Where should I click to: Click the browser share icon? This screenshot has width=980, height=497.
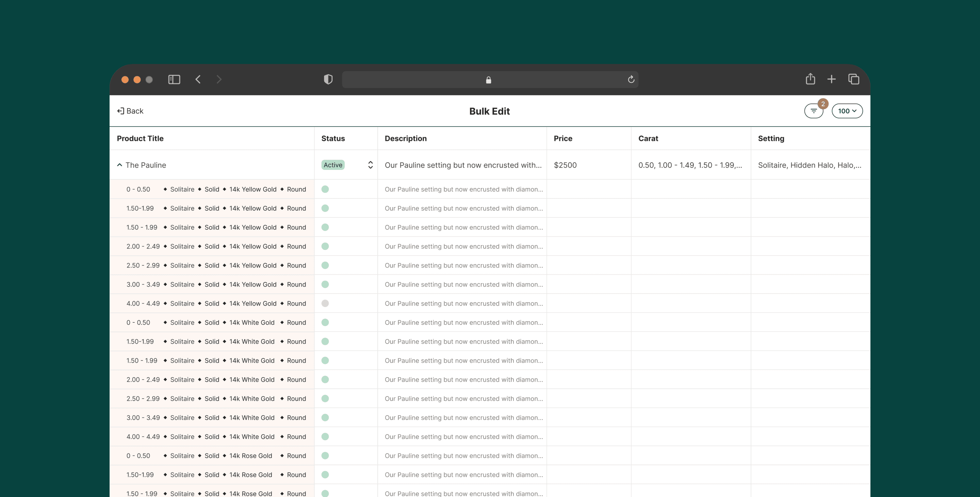(x=810, y=79)
